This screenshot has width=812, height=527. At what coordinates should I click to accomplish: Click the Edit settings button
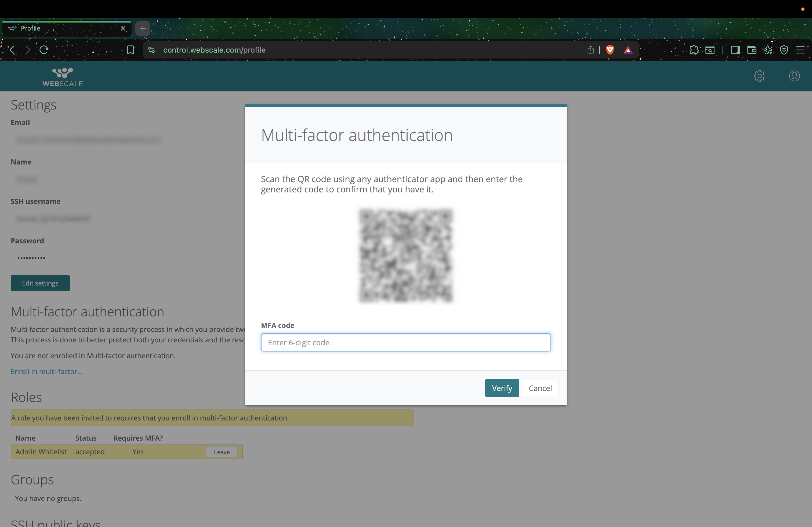[40, 283]
